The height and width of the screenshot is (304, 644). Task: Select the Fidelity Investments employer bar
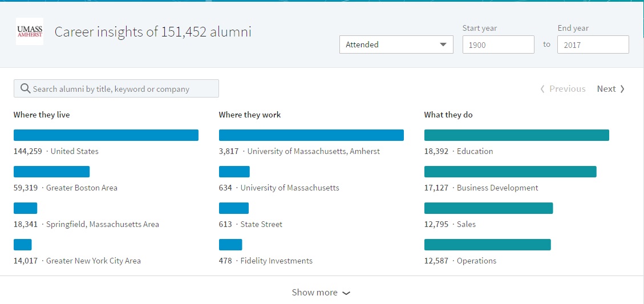tap(230, 245)
